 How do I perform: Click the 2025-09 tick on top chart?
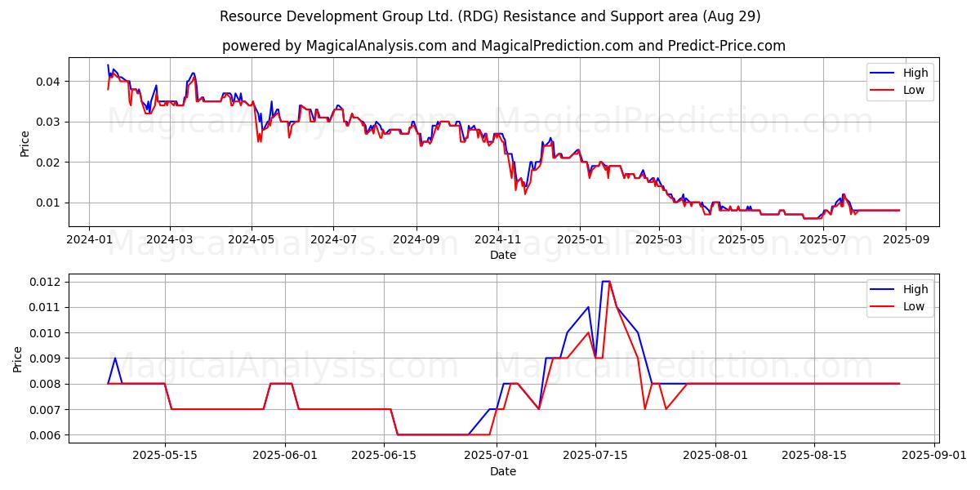pos(906,240)
